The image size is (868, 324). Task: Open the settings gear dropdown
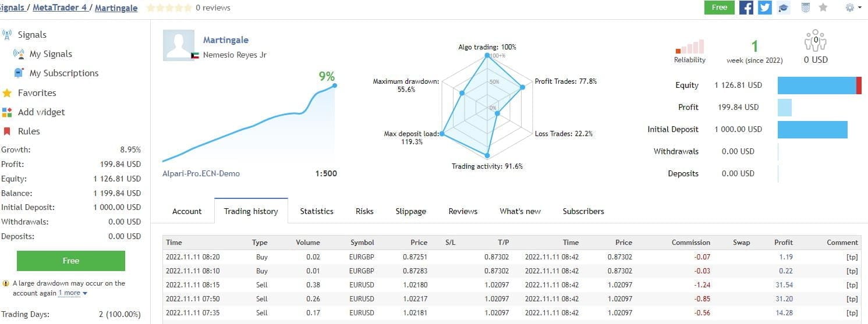pyautogui.click(x=853, y=8)
